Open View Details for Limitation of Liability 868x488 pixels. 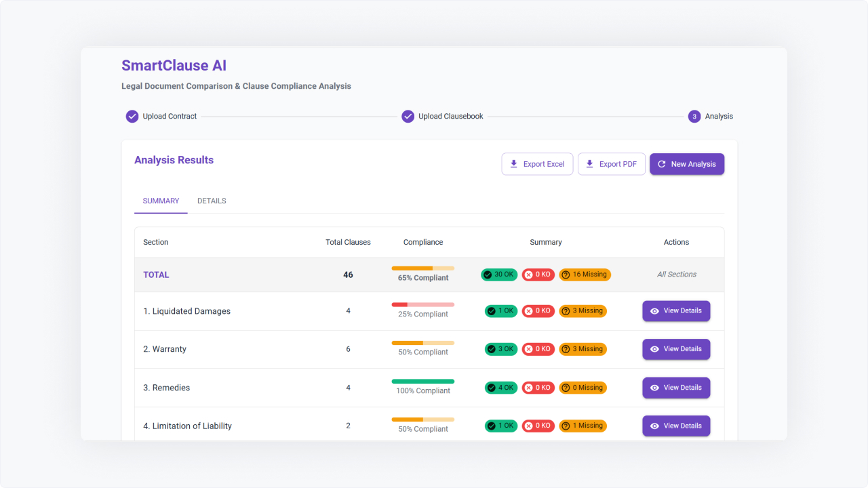point(676,426)
